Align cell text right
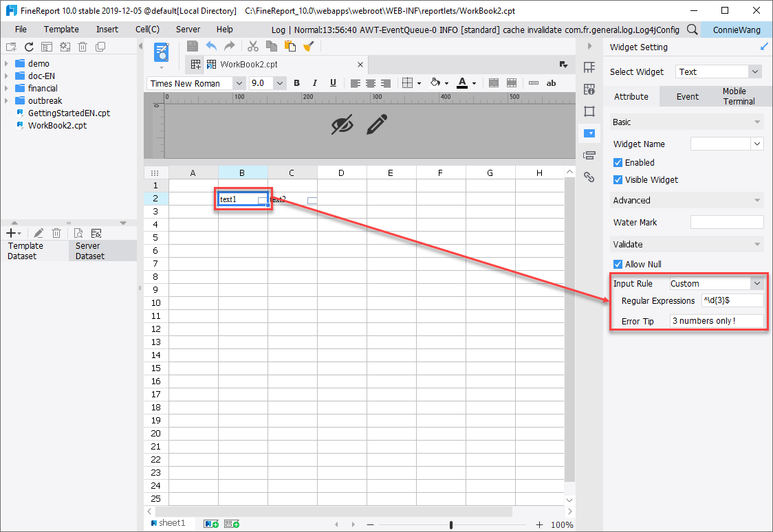 click(386, 82)
